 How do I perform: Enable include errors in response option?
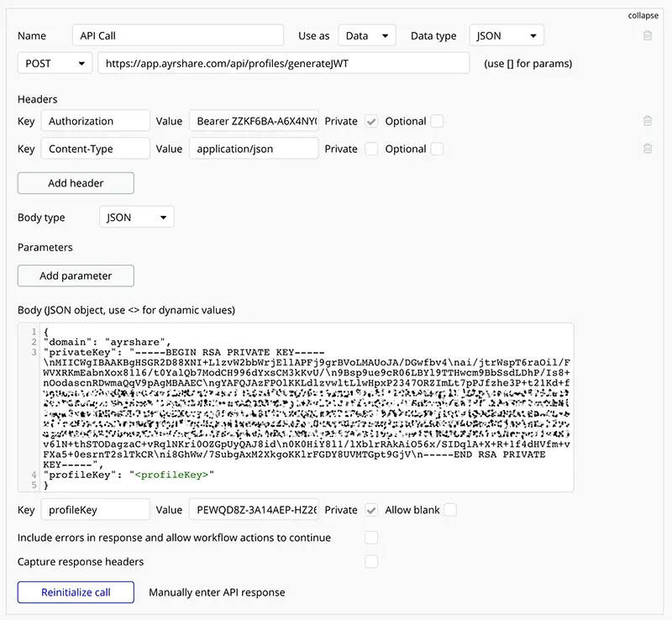point(371,538)
